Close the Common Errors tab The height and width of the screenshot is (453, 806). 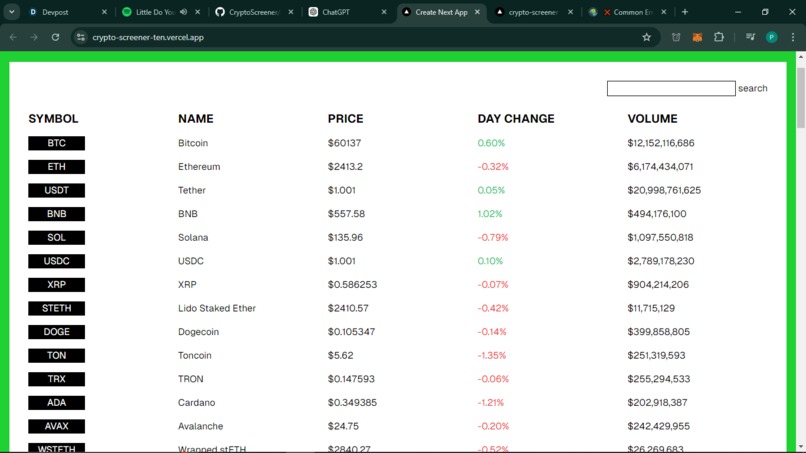tap(664, 12)
